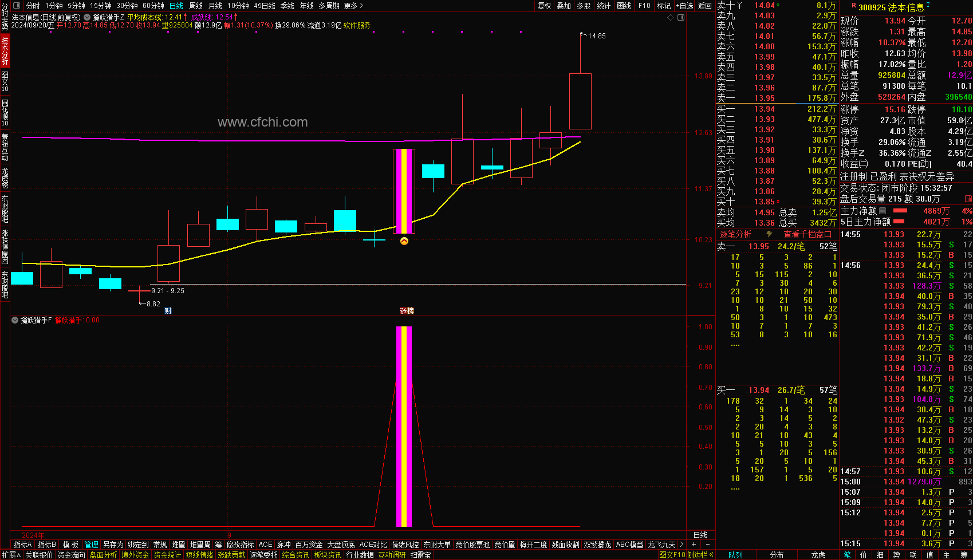Select the 月线 period tab
Image resolution: width=973 pixels, height=560 pixels.
pyautogui.click(x=215, y=6)
